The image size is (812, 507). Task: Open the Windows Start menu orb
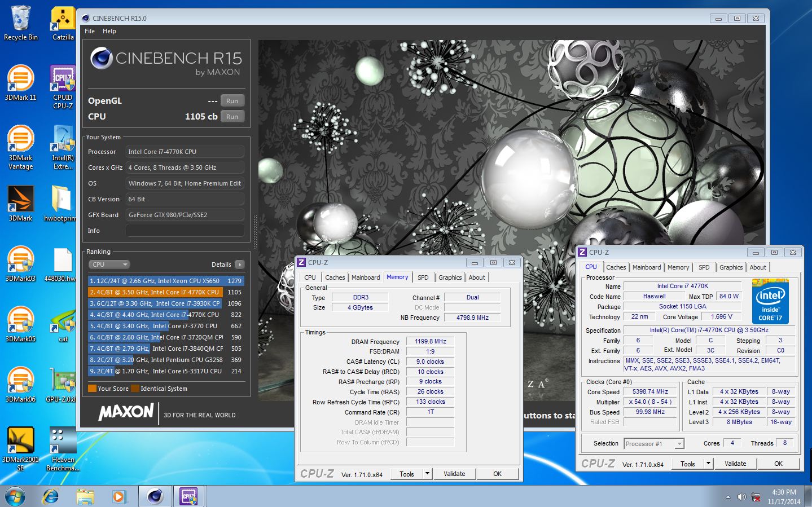pyautogui.click(x=15, y=496)
